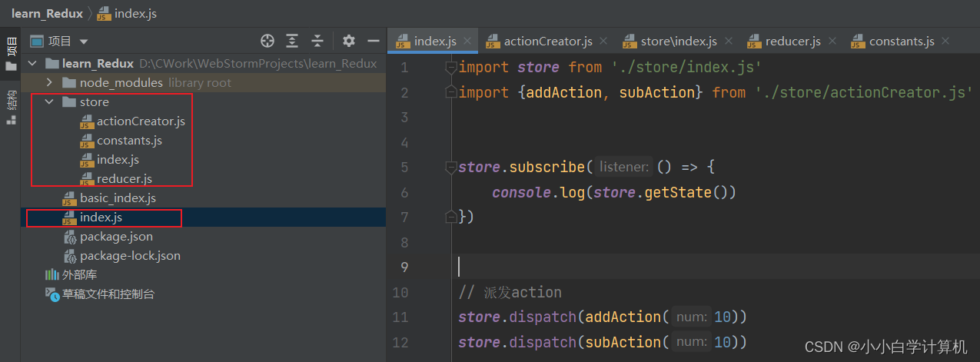
Task: Click the learn_Redux root folder icon
Action: coord(52,63)
